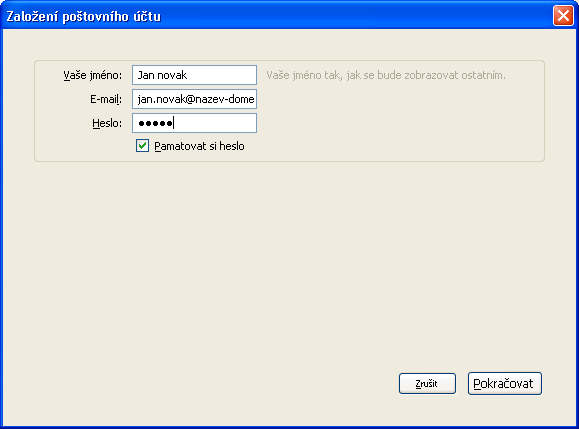
Task: Click the green checkmark box
Action: [x=142, y=146]
